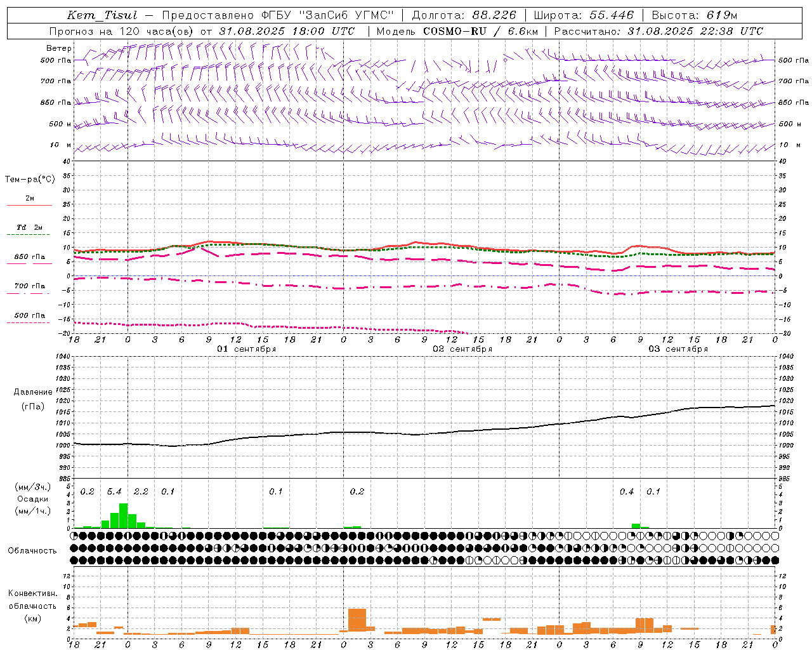Click the Kem_Tisul station title

click(x=102, y=15)
